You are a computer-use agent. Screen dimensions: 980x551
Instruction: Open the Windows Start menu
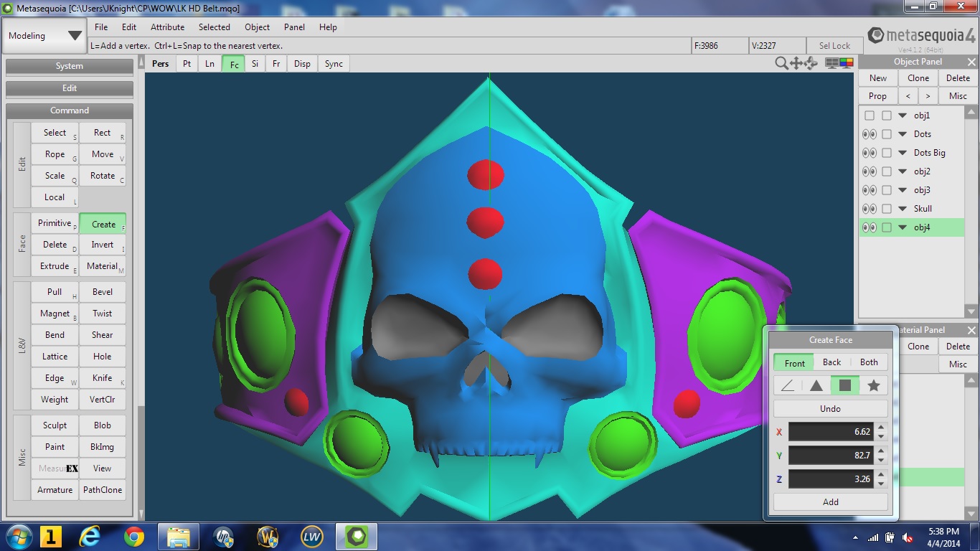pos(19,537)
